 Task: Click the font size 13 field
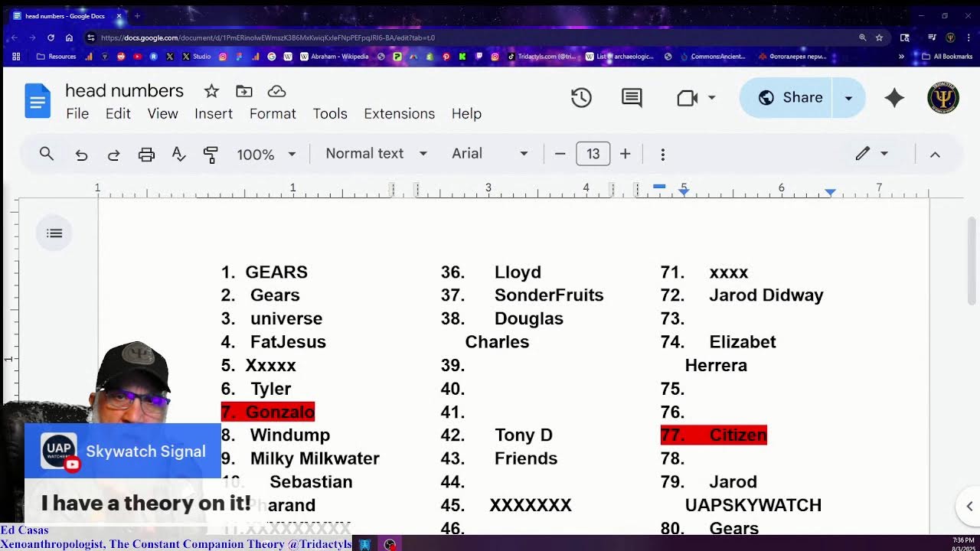(x=593, y=154)
